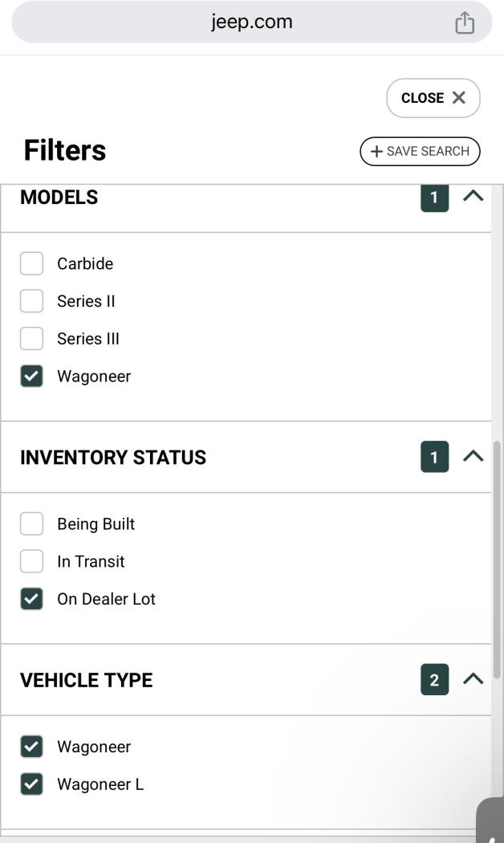Uncheck Wagoneer under Models
This screenshot has height=843, width=504.
[31, 377]
